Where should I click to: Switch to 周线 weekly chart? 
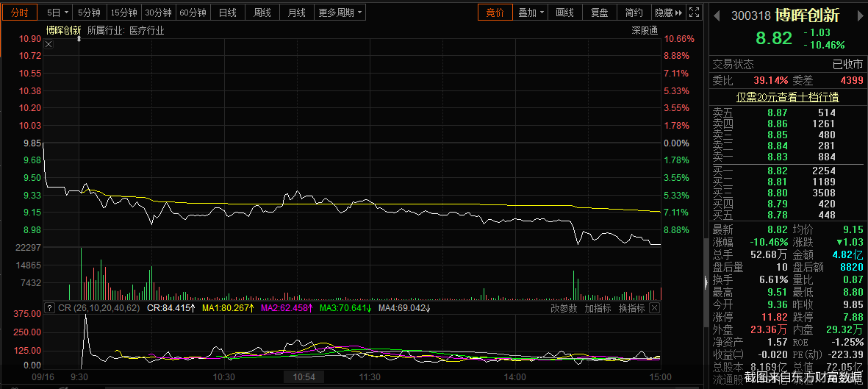(x=262, y=13)
